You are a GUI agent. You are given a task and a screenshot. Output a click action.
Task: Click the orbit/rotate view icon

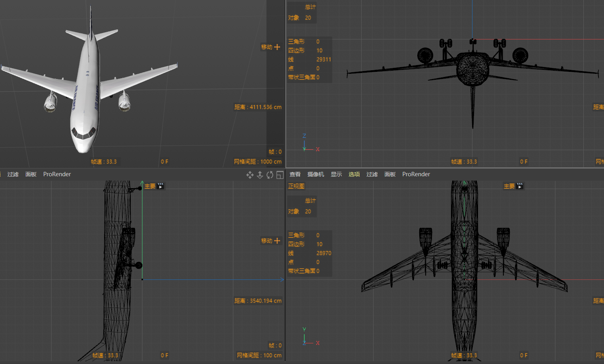(270, 175)
